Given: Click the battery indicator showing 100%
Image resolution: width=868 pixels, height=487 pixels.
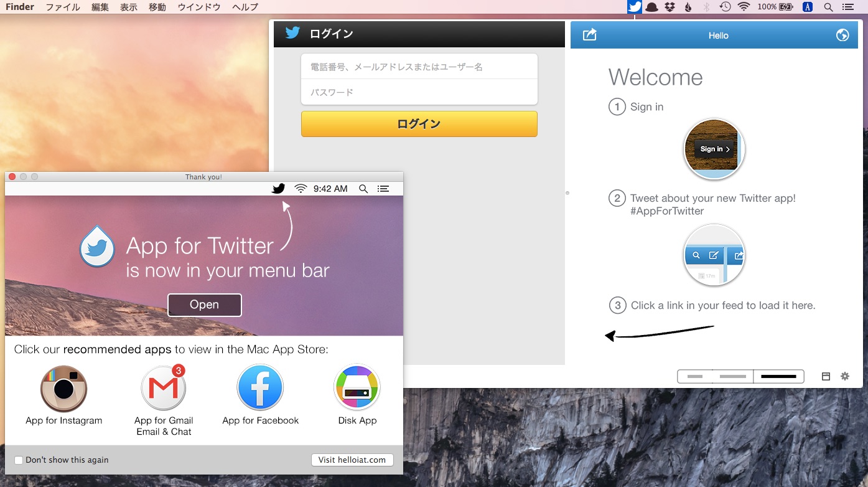Looking at the screenshot, I should pyautogui.click(x=775, y=7).
